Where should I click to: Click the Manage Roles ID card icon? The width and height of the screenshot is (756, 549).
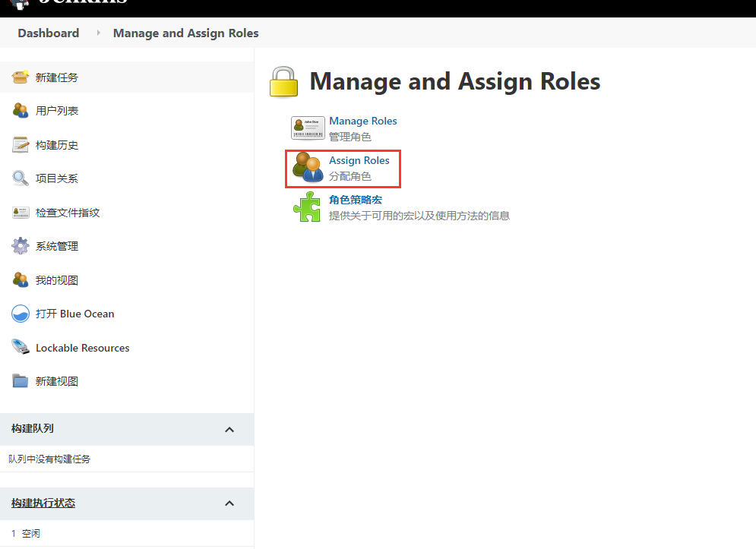point(308,128)
